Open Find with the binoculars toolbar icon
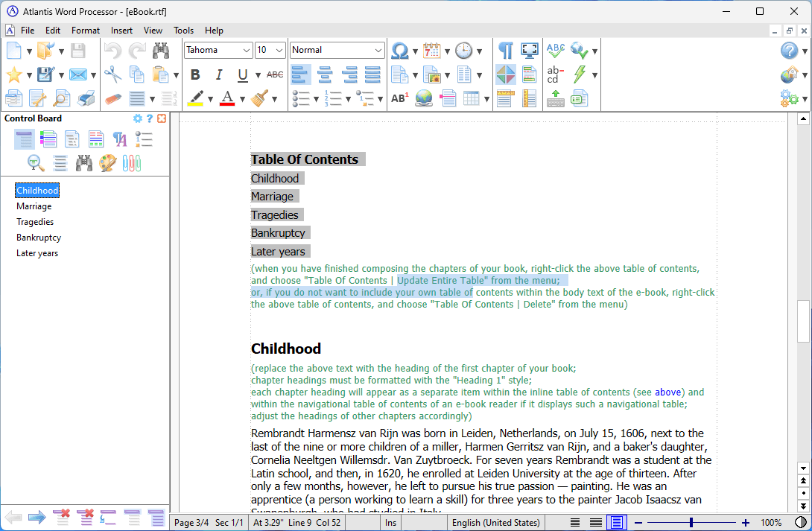The width and height of the screenshot is (812, 531). pyautogui.click(x=161, y=50)
